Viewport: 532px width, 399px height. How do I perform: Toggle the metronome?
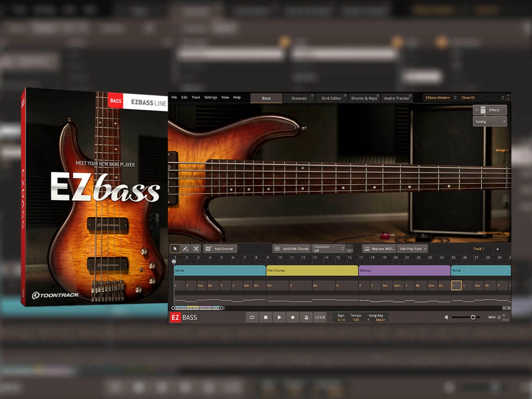(x=306, y=317)
